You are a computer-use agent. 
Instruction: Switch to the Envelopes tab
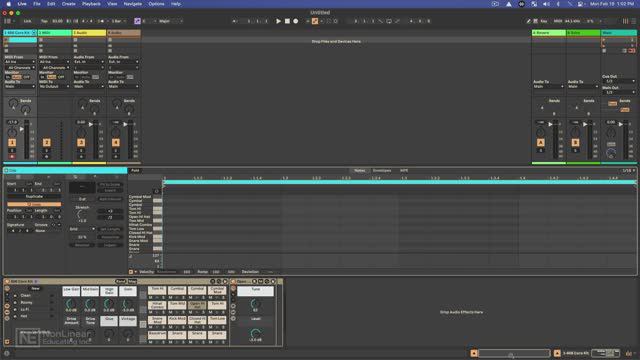click(382, 171)
